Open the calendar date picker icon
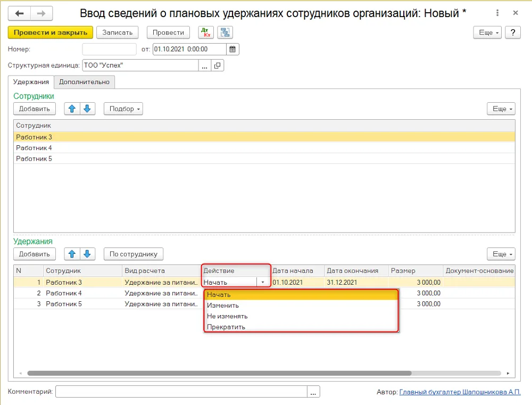Viewport: 532px width, 405px height. point(232,49)
